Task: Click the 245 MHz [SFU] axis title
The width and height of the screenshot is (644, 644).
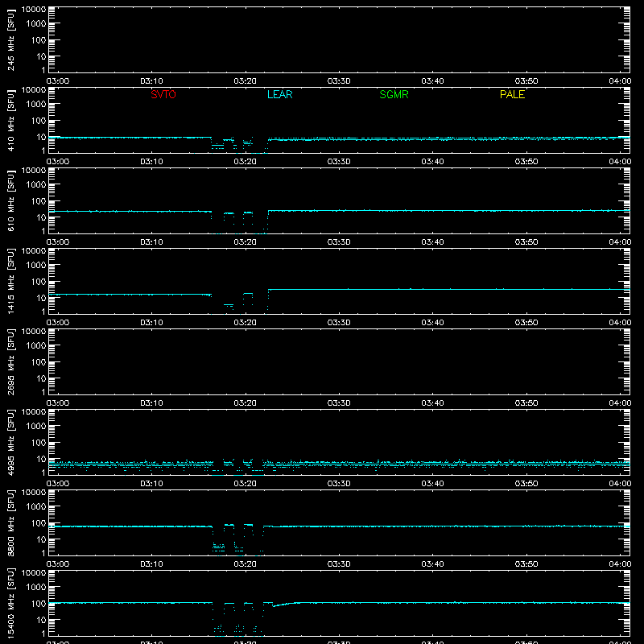Action: (x=11, y=39)
